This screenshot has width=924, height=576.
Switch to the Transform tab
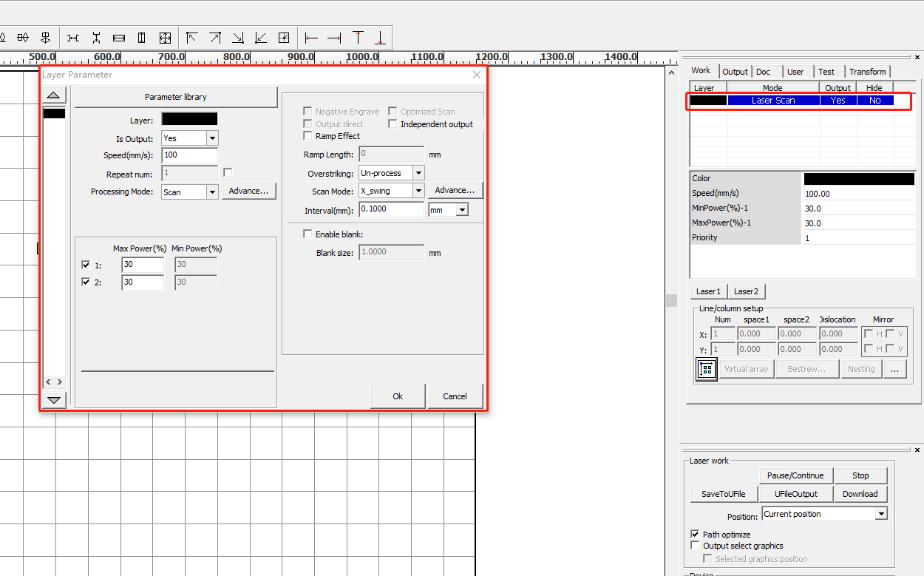867,72
